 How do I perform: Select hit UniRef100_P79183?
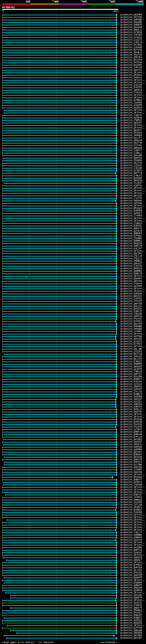pyautogui.click(x=131, y=93)
